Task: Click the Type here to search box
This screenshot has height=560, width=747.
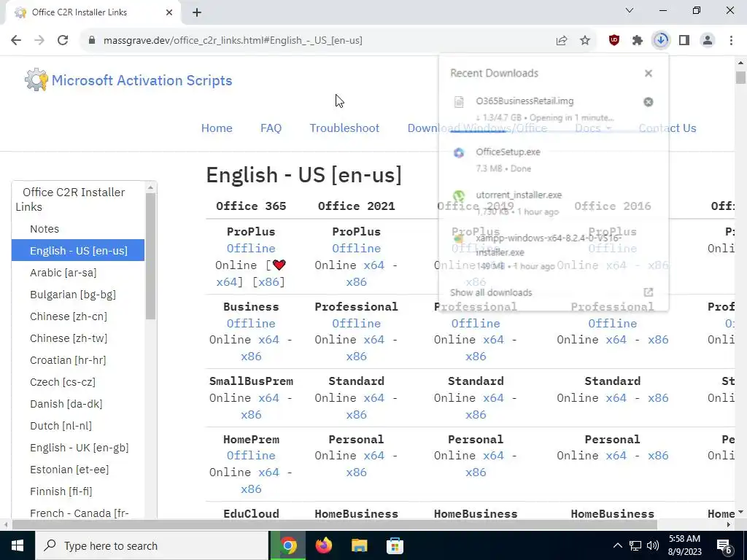Action: click(152, 545)
